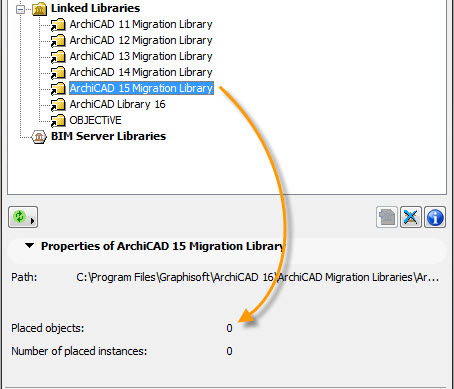The height and width of the screenshot is (389, 454).
Task: Click folder icon of ArchiCAD 12 Migration Library
Action: point(58,40)
